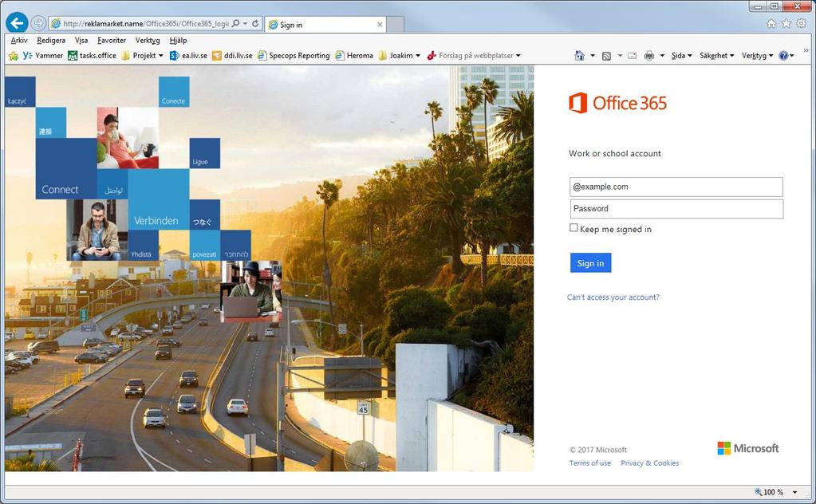This screenshot has width=816, height=504.
Task: Open a new tab with the blank tab button
Action: (396, 25)
